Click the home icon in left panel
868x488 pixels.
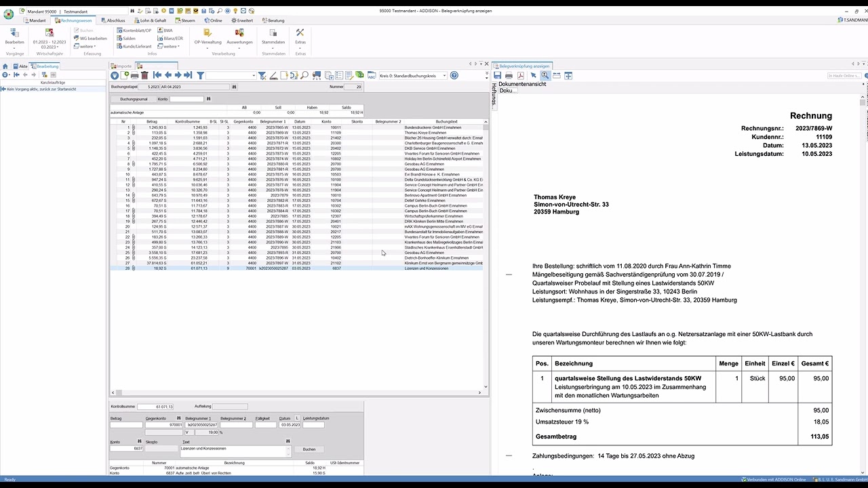coord(5,66)
